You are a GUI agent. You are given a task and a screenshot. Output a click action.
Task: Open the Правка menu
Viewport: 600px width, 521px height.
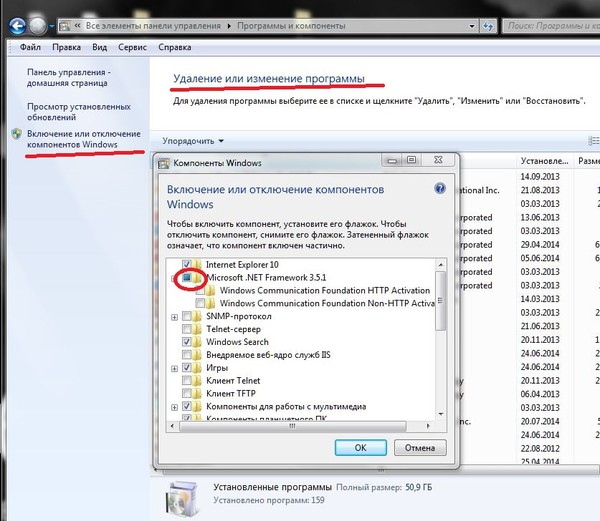click(x=66, y=47)
